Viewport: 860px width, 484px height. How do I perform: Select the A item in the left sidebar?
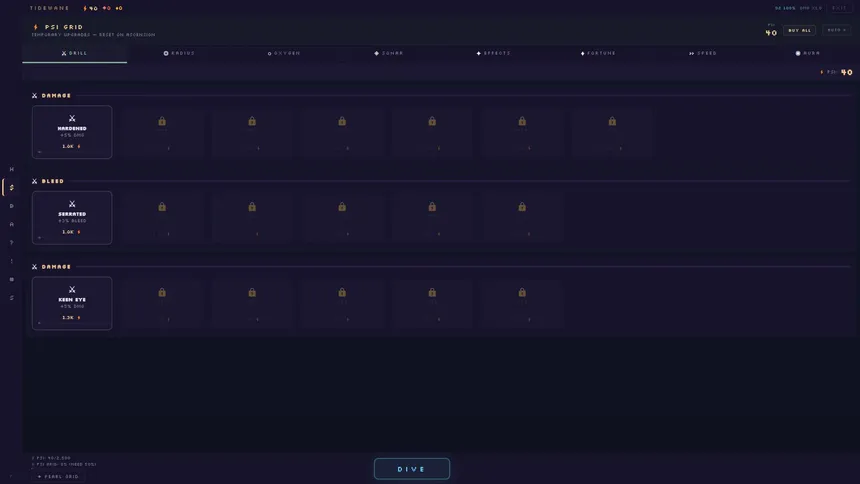(x=12, y=224)
